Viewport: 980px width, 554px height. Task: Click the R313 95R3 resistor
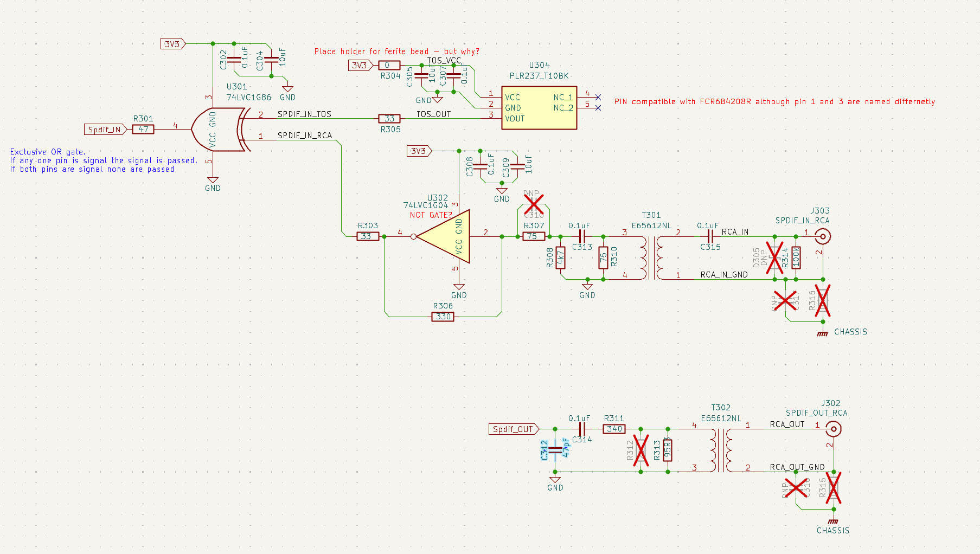click(x=668, y=450)
